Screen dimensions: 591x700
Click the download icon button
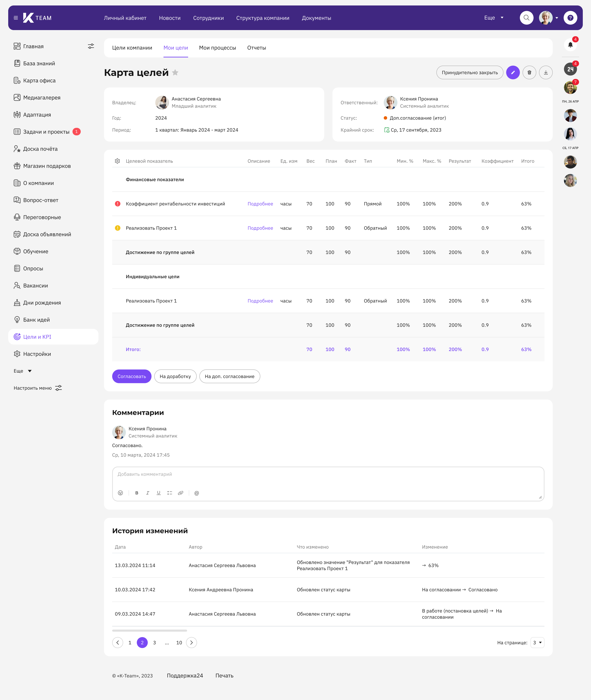[x=545, y=73]
